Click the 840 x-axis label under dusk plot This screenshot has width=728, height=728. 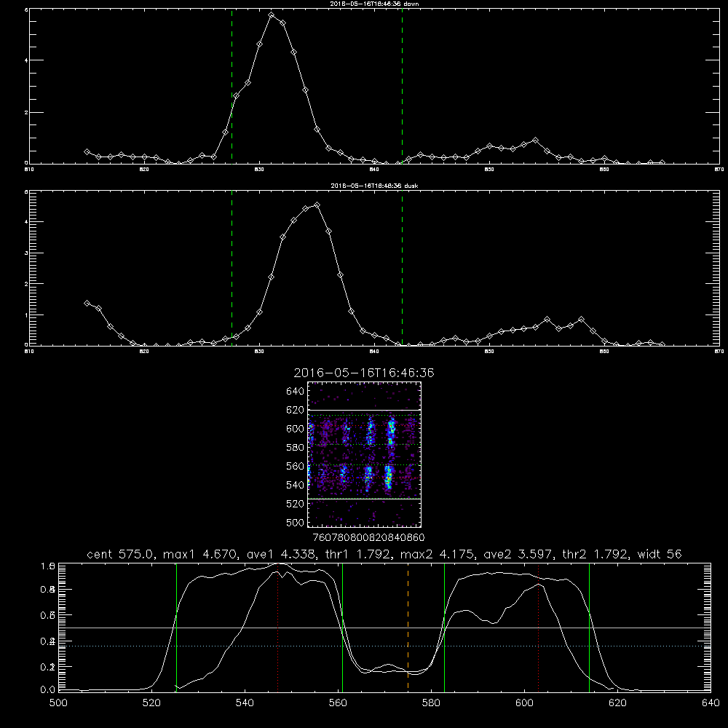(374, 352)
